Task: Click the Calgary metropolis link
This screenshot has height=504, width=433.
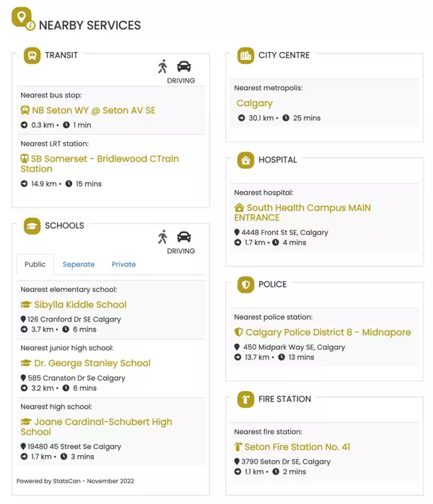Action: coord(254,104)
